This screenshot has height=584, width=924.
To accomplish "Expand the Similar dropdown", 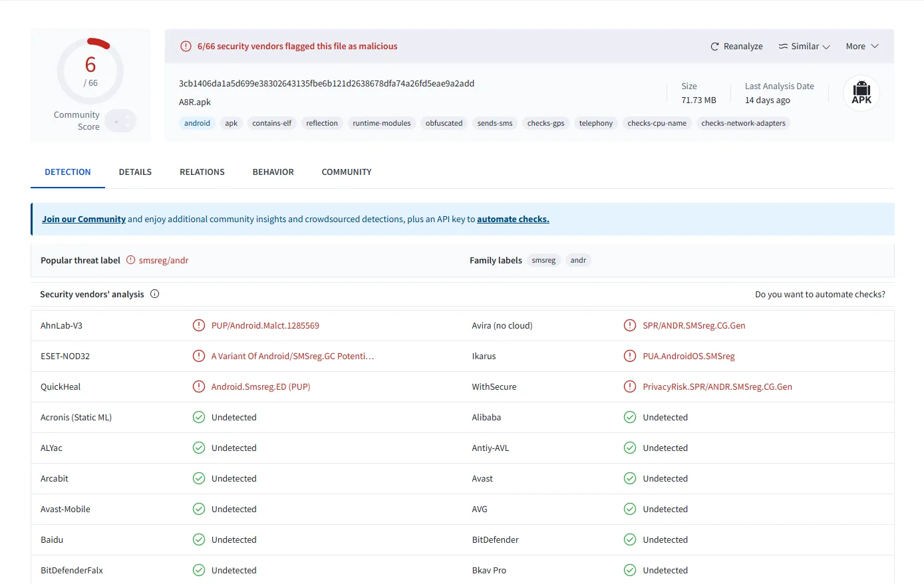I will point(804,47).
